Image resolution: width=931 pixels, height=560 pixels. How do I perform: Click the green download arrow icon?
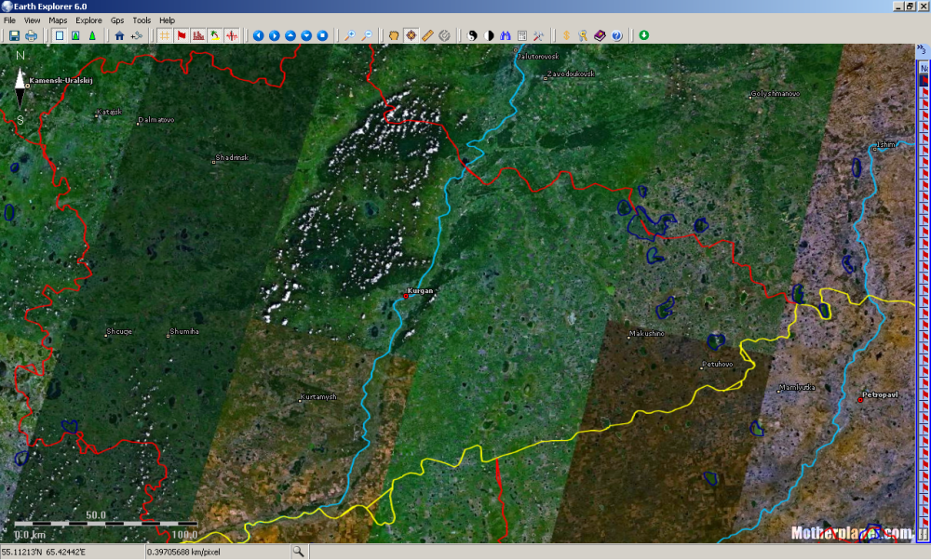[643, 35]
